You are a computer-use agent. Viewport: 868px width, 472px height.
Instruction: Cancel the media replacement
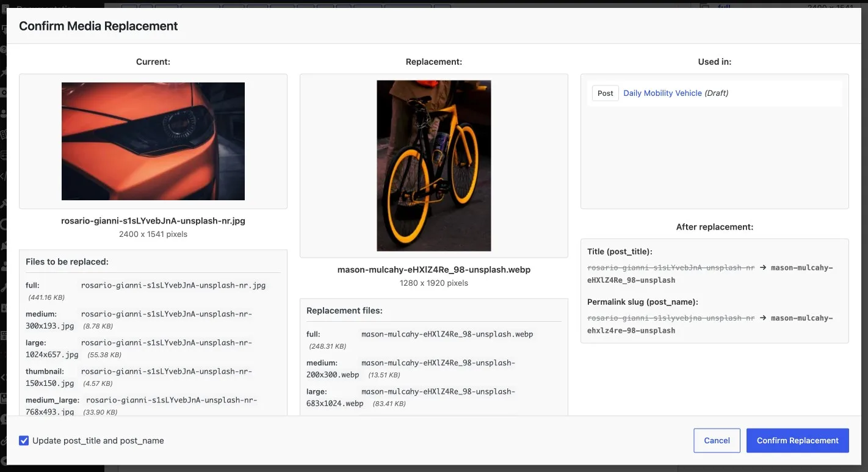(x=717, y=440)
